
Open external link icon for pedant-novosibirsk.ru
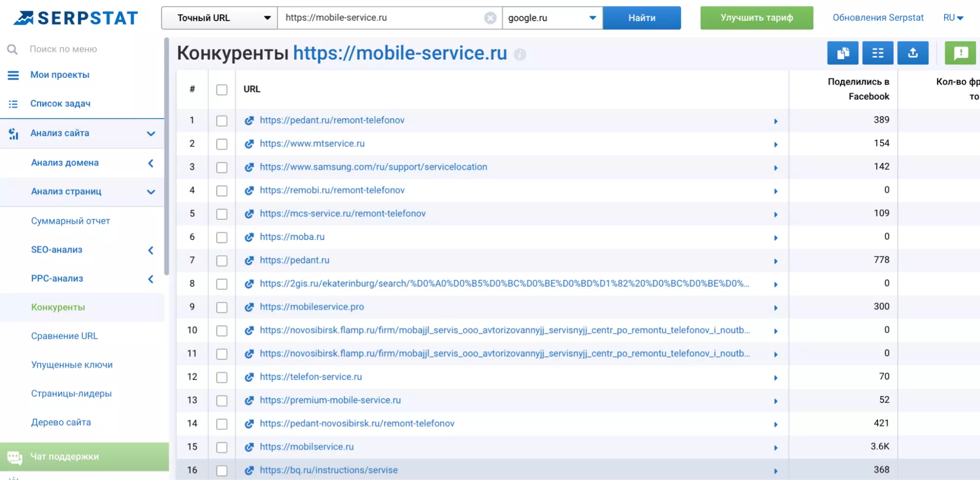coord(249,424)
